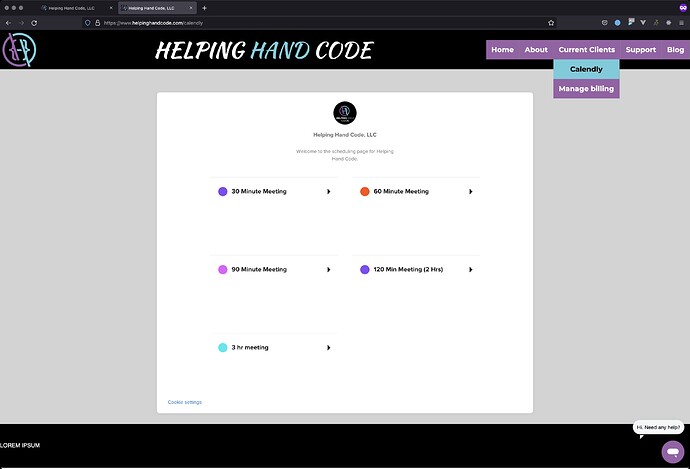Click the gear-shaped extension icon
This screenshot has width=690, height=469.
point(668,22)
